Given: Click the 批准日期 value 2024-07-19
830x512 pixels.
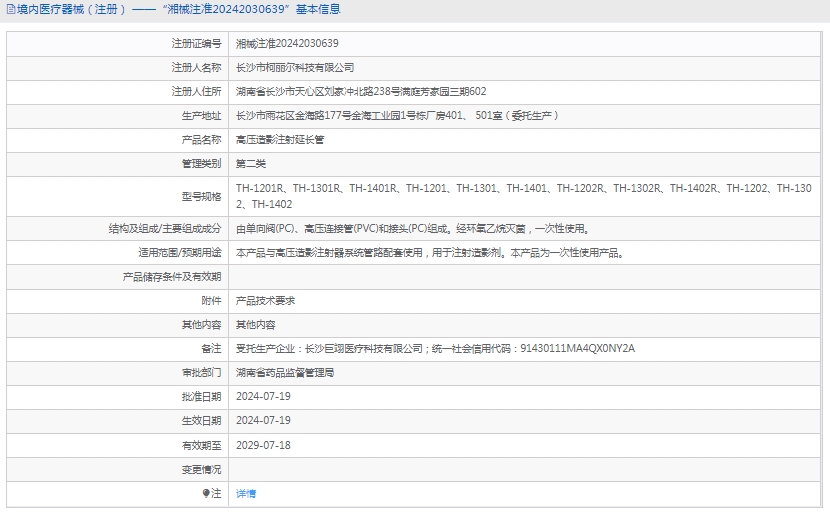Looking at the screenshot, I should click(x=263, y=397).
